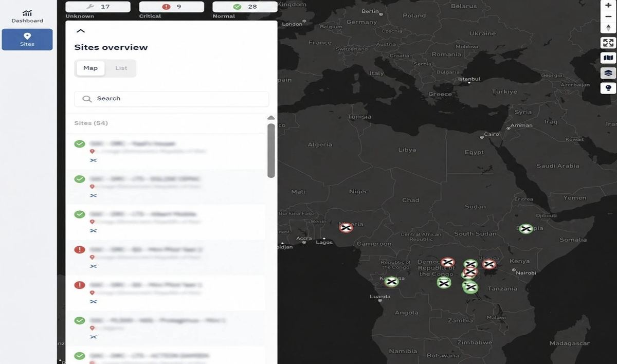Click the magnifier icon in the search box
The image size is (617, 364).
pyautogui.click(x=87, y=99)
